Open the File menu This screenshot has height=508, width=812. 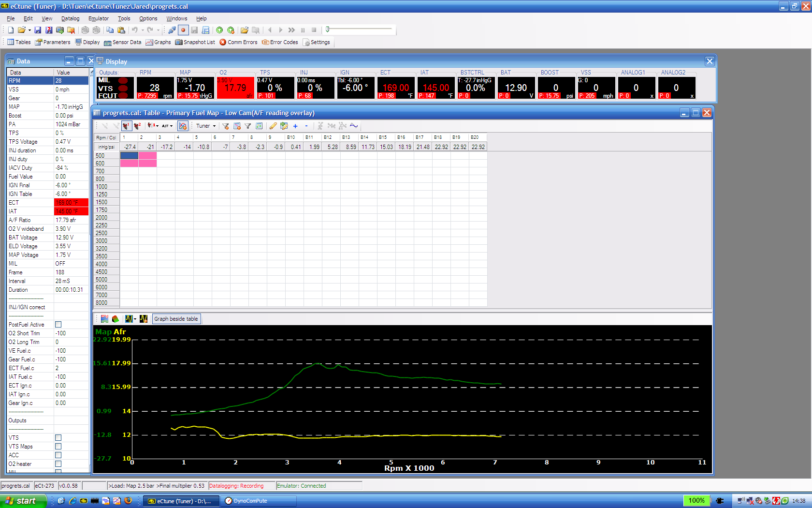(x=11, y=18)
